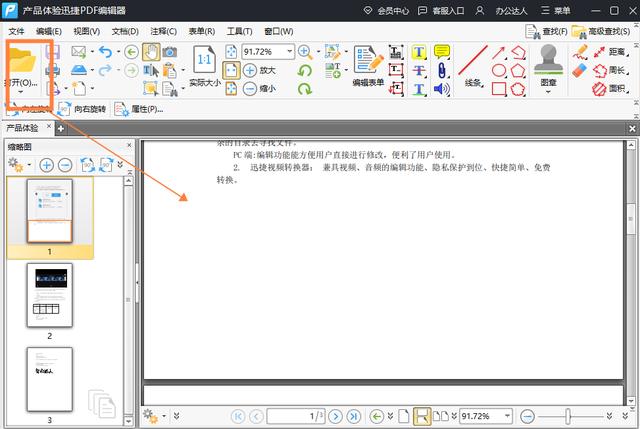
Task: Select the Arrow drawing tool
Action: coord(499,52)
